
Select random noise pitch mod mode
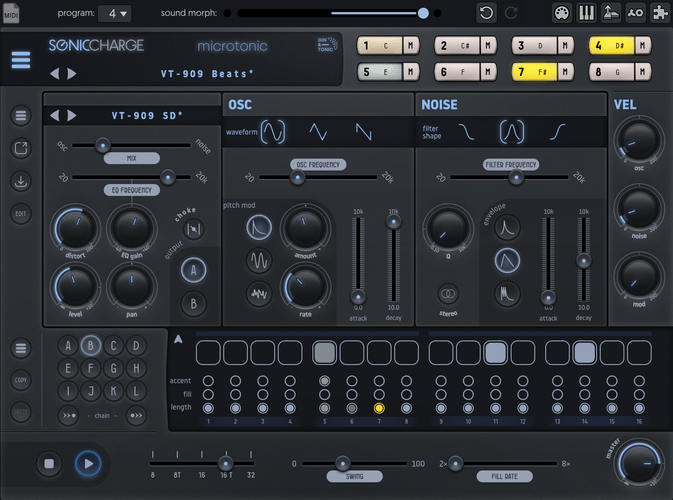(x=259, y=294)
